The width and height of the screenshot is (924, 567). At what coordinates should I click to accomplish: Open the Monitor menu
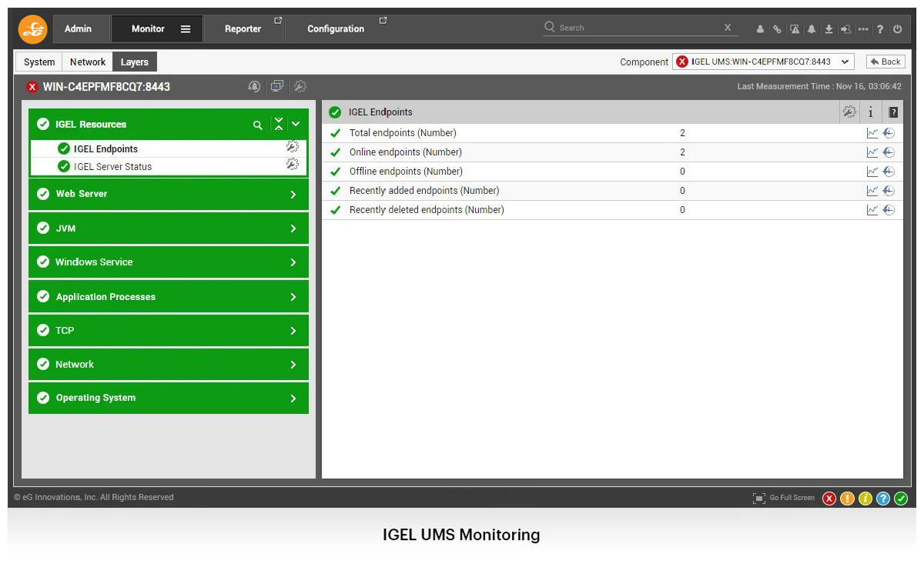coord(148,28)
